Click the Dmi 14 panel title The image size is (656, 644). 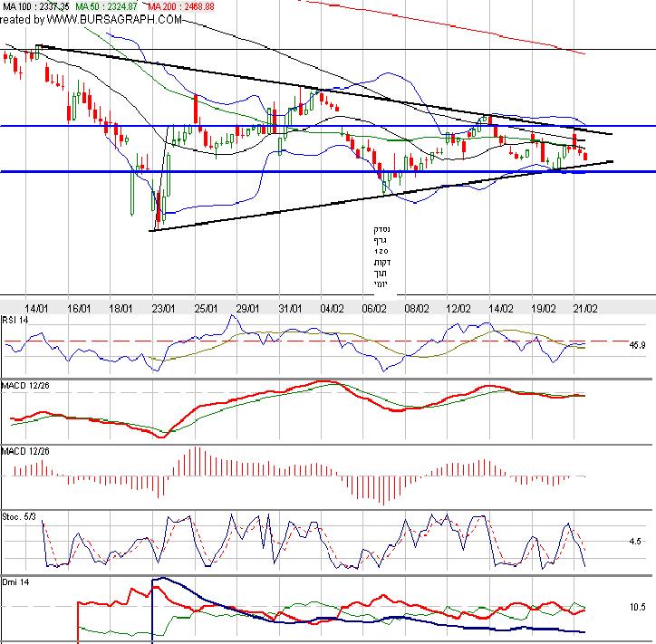point(16,582)
